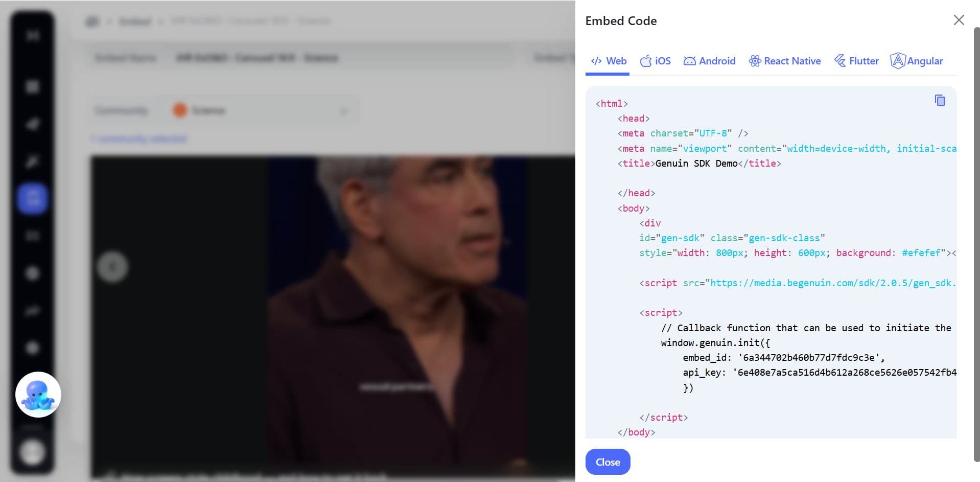The height and width of the screenshot is (482, 980).
Task: Click the window.genuin.init({ line
Action: [x=715, y=342]
